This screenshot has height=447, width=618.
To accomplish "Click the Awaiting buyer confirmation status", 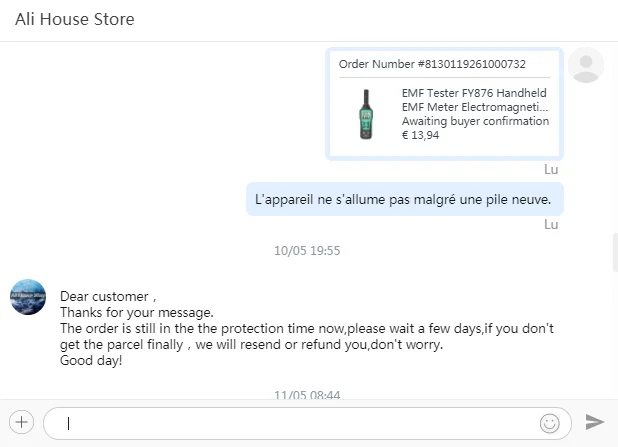I will (x=475, y=121).
